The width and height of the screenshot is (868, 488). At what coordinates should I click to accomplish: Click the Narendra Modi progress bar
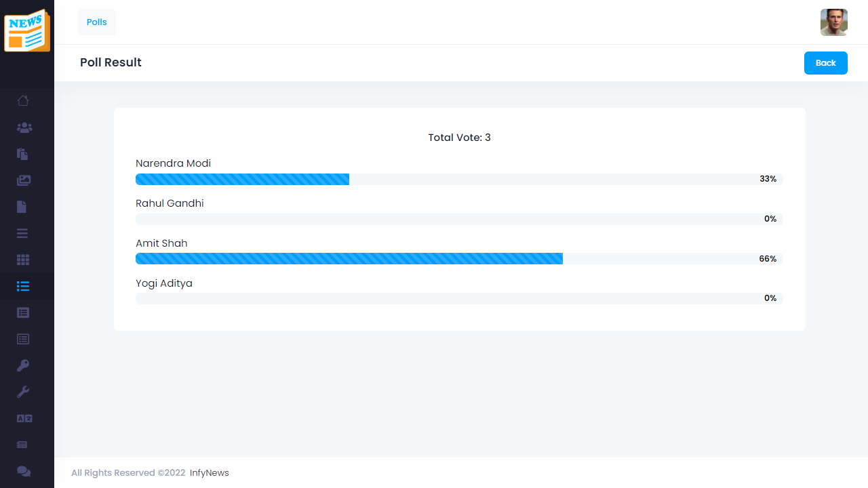[x=459, y=179]
